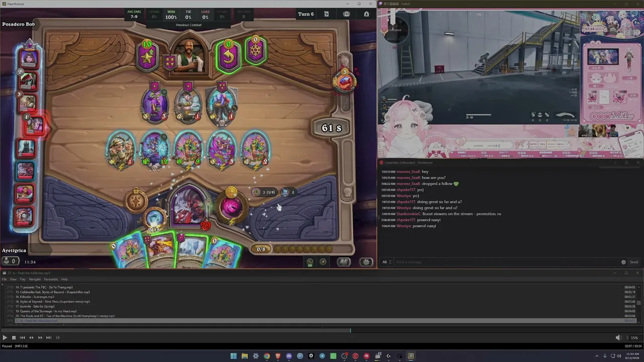Click the top hero in the leaderboard
Viewport: 644px width, 362px height.
[29, 58]
